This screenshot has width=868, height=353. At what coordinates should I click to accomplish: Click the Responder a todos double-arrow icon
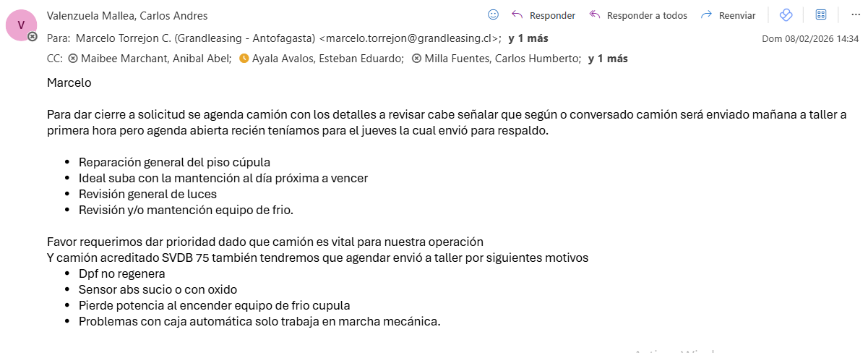(x=595, y=14)
